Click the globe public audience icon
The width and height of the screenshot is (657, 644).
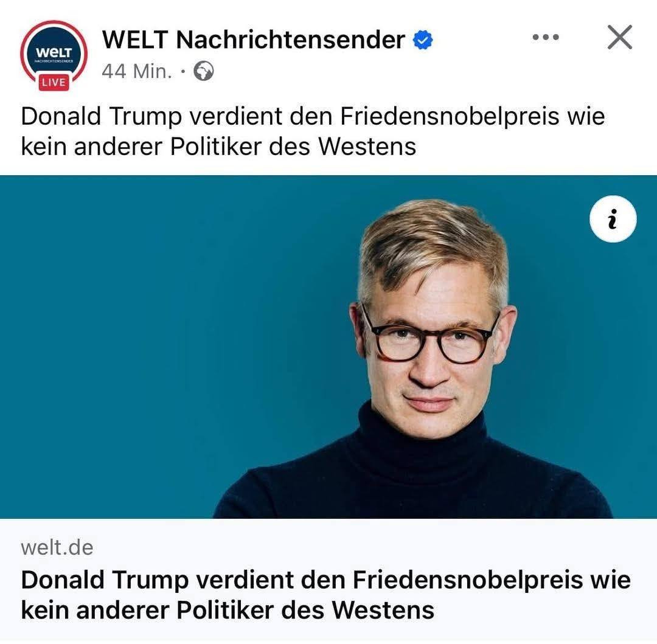[x=204, y=71]
